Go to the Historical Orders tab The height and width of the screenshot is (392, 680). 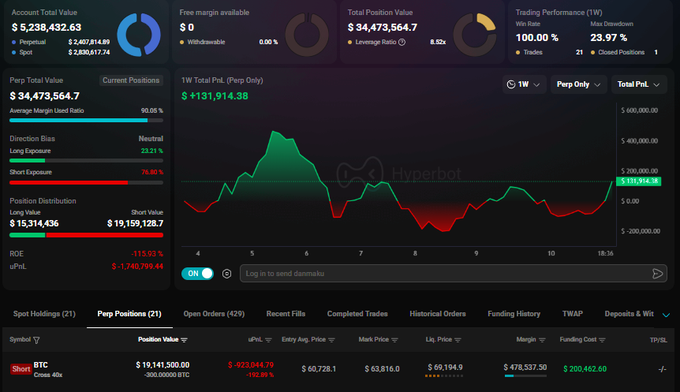tap(438, 314)
